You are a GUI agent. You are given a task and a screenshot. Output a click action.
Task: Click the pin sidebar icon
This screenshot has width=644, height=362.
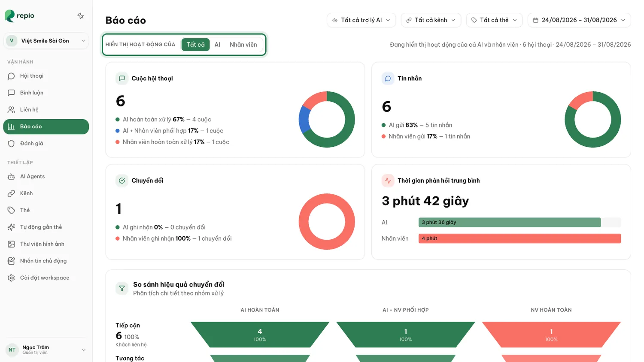tap(80, 16)
